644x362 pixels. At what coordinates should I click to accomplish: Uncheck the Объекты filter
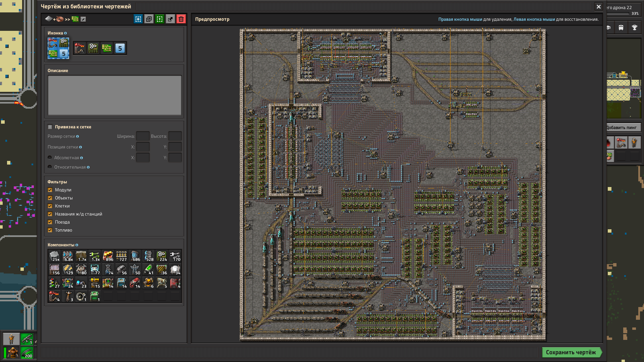(50, 198)
